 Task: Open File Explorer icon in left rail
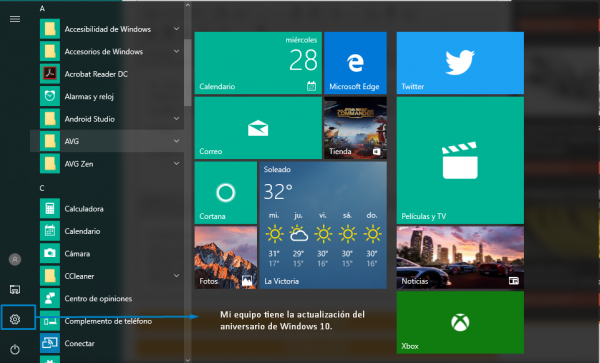click(15, 290)
